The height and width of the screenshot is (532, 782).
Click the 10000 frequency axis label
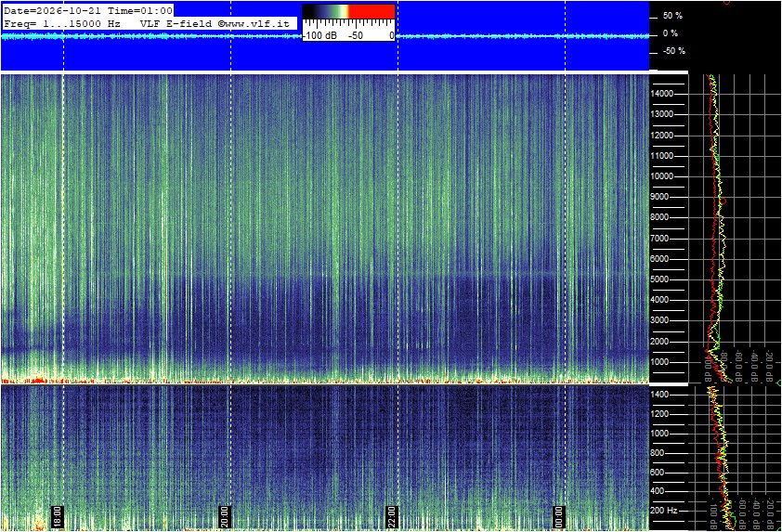point(661,176)
